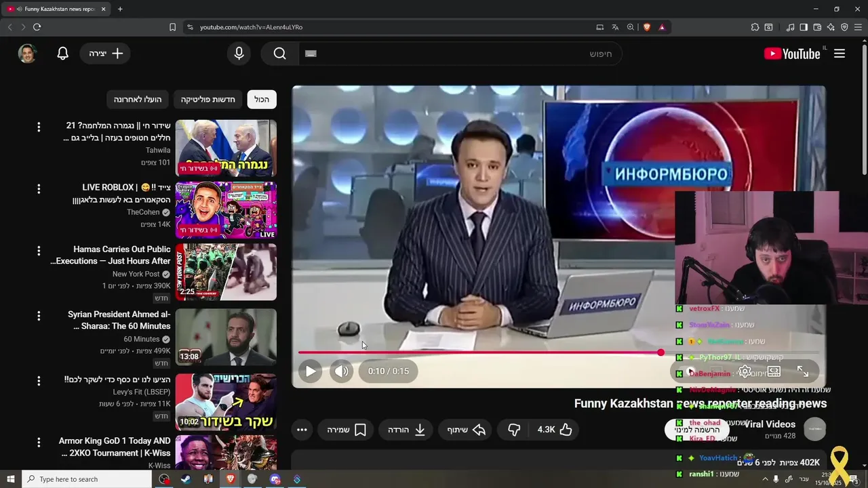Open the Windows Start menu

click(x=11, y=479)
